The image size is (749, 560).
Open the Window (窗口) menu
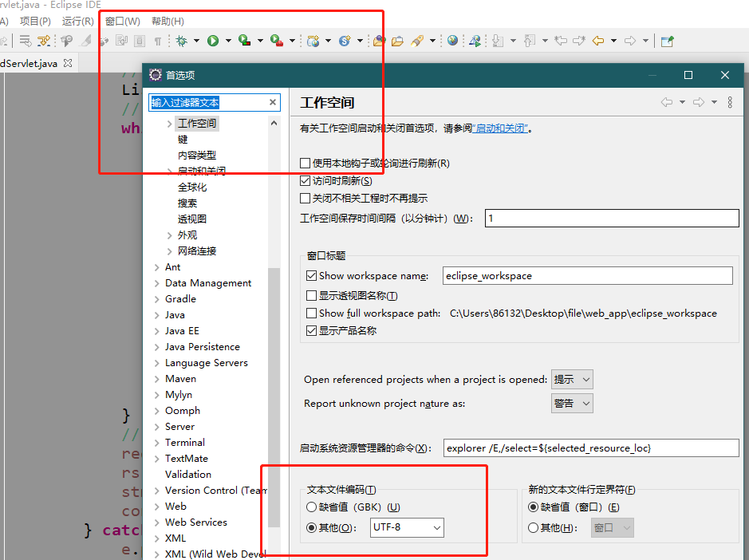tap(123, 21)
